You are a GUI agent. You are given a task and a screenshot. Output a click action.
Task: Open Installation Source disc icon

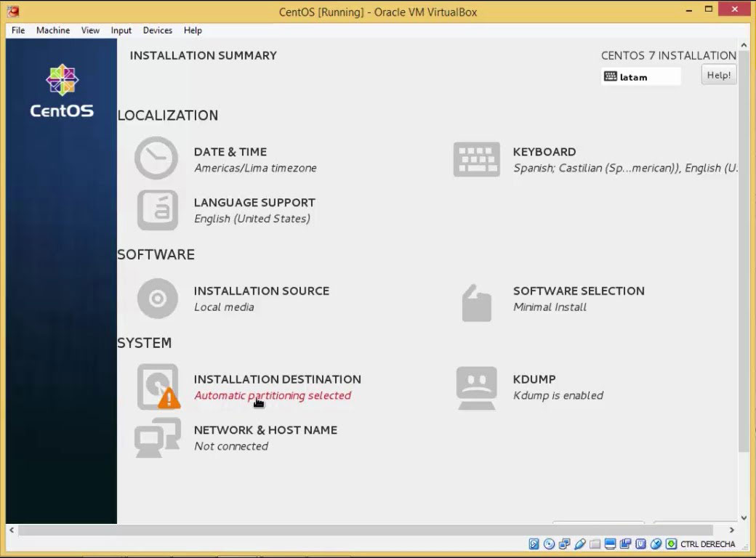point(157,299)
